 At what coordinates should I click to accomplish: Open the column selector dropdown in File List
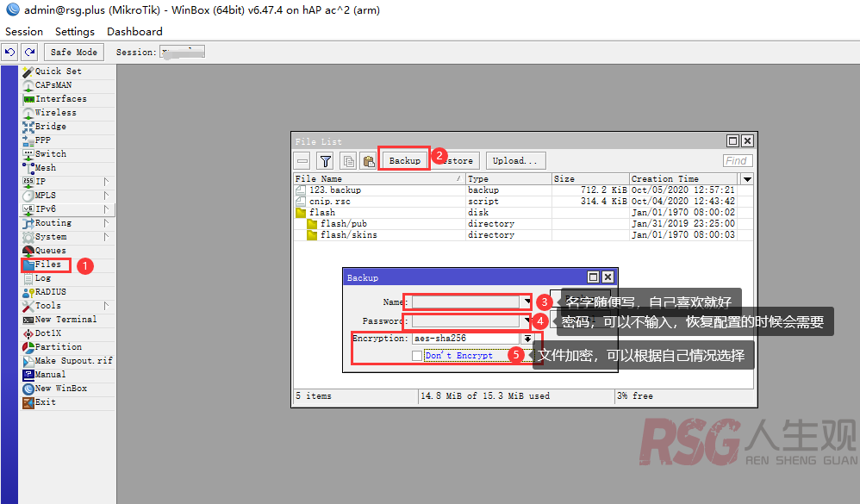(x=747, y=179)
